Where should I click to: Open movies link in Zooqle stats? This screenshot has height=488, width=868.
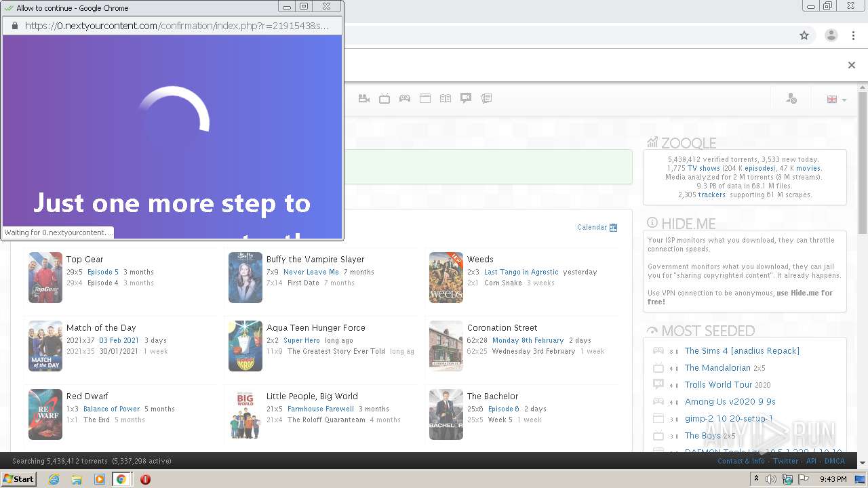pyautogui.click(x=808, y=168)
